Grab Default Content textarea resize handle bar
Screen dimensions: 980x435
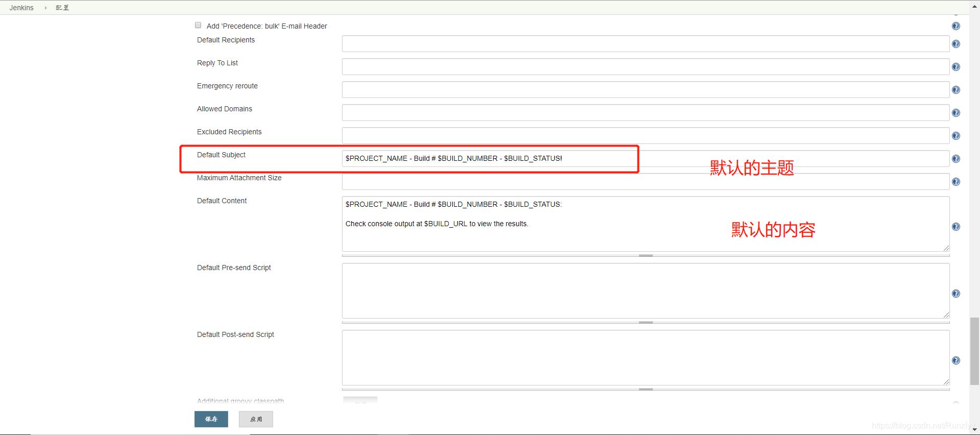click(646, 255)
